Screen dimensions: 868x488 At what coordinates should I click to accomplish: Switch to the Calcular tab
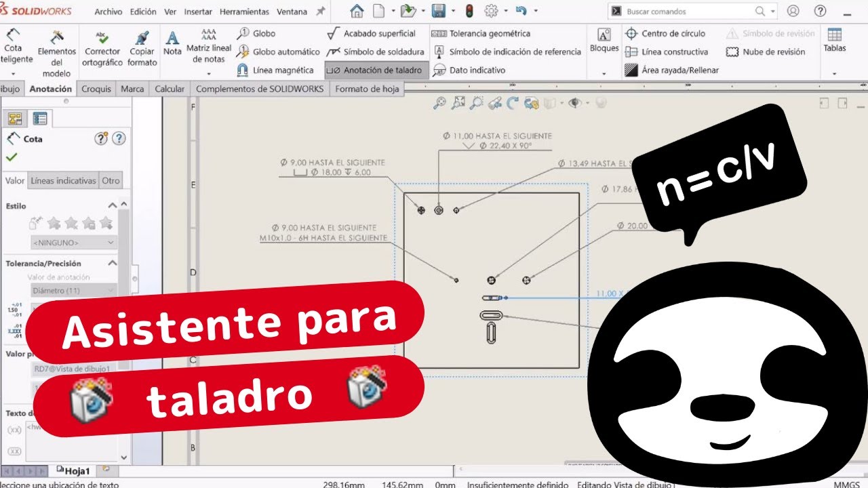(x=170, y=89)
